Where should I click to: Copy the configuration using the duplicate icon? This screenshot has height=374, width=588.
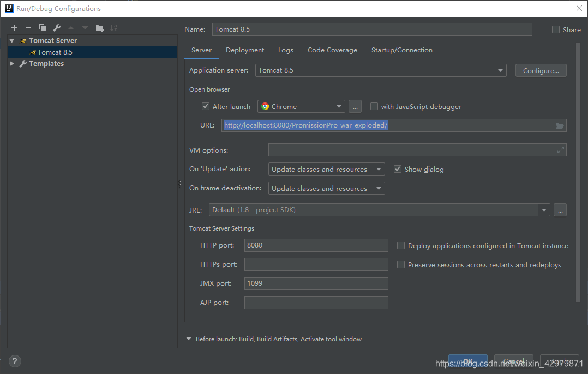coord(43,28)
